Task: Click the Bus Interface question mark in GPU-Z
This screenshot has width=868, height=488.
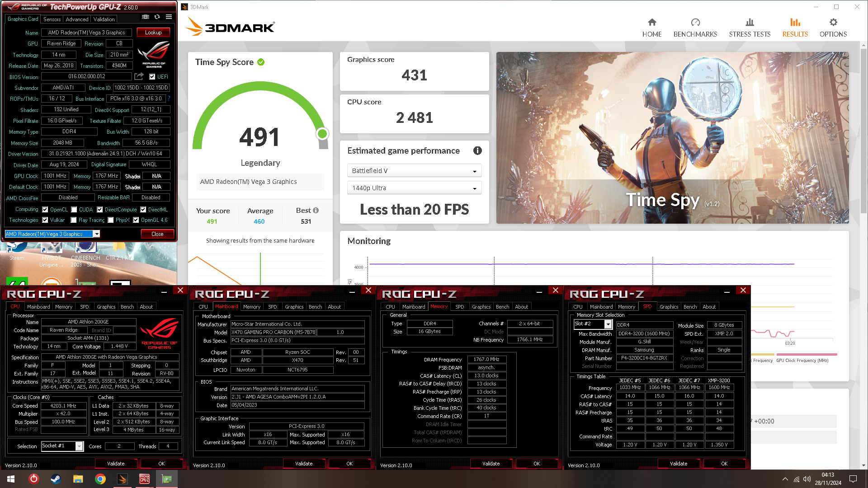Action: (x=169, y=99)
